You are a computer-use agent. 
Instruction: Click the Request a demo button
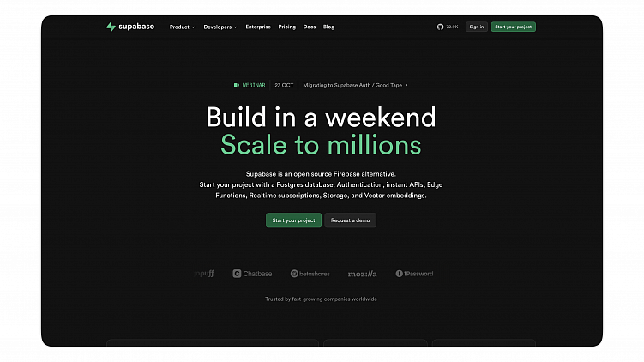[x=351, y=220]
